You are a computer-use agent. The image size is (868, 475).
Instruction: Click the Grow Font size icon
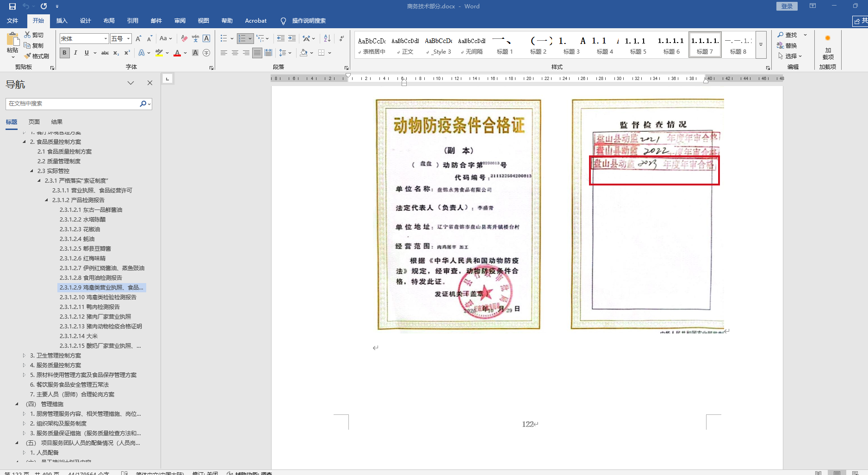tap(138, 38)
